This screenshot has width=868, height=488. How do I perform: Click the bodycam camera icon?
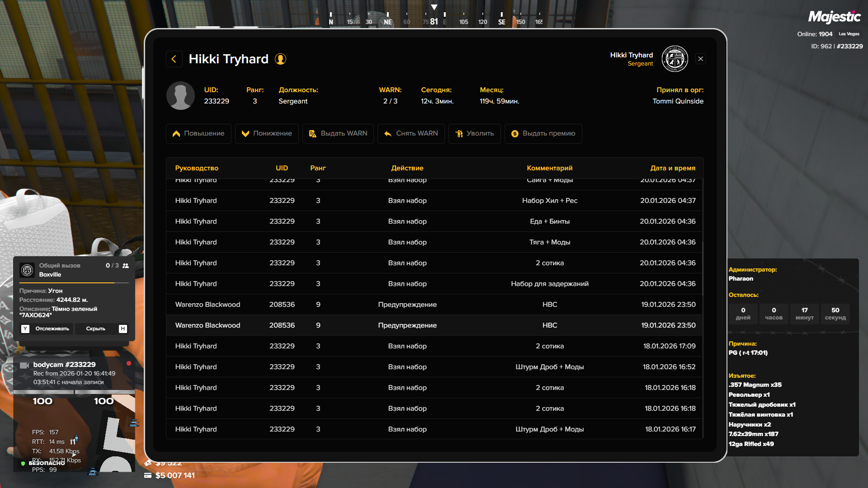pos(24,365)
